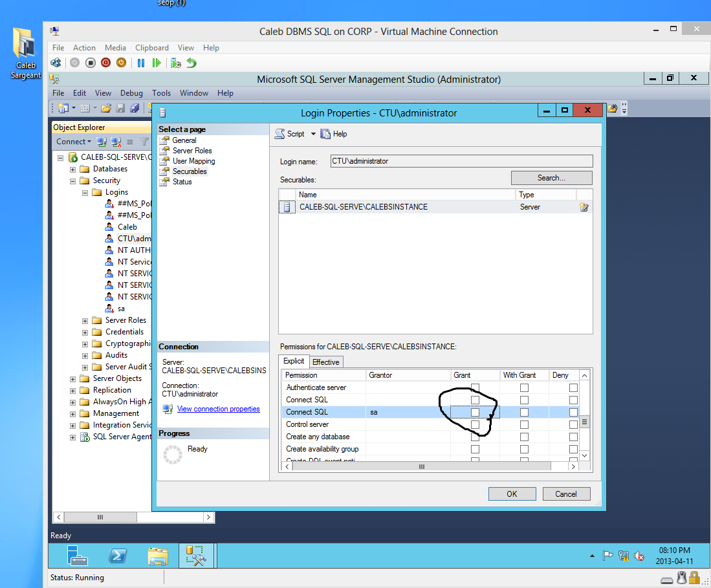Viewport: 711px width, 588px height.
Task: Switch to the Effective permissions tab
Action: (x=325, y=362)
